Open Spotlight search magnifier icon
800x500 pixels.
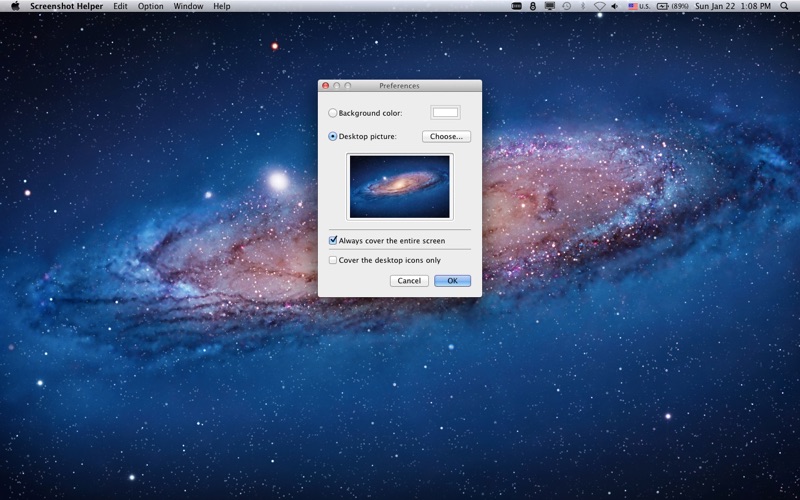(x=784, y=6)
